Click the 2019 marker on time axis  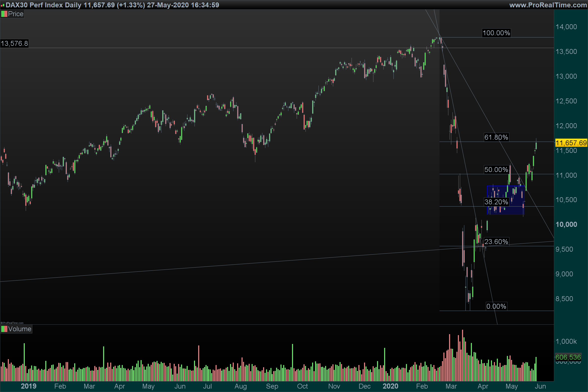(28, 386)
